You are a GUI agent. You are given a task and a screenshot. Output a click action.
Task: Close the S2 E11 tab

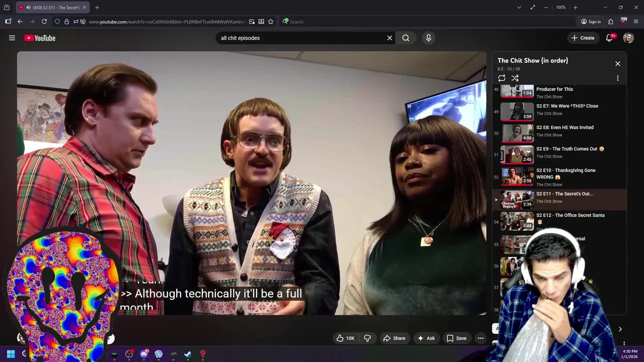[x=85, y=8]
